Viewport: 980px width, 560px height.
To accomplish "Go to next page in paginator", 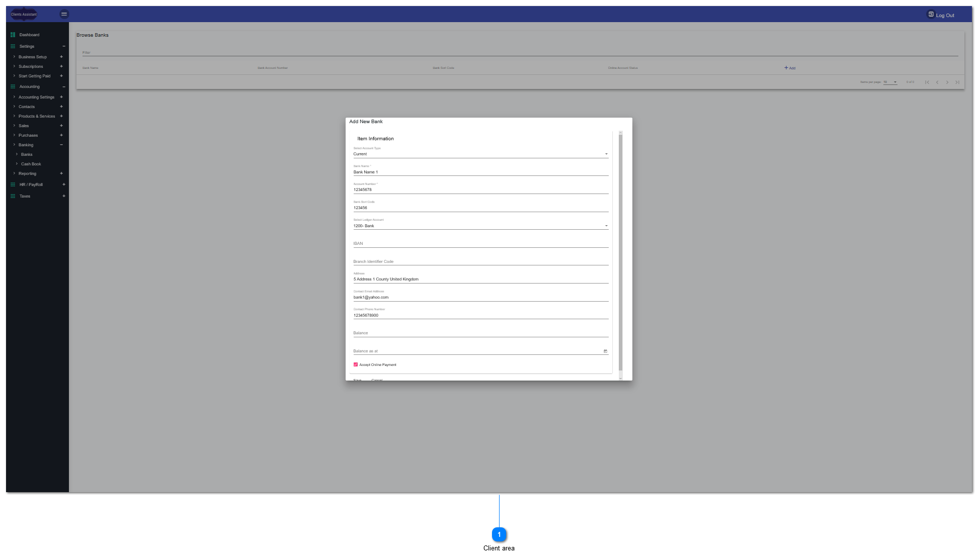I will (947, 82).
